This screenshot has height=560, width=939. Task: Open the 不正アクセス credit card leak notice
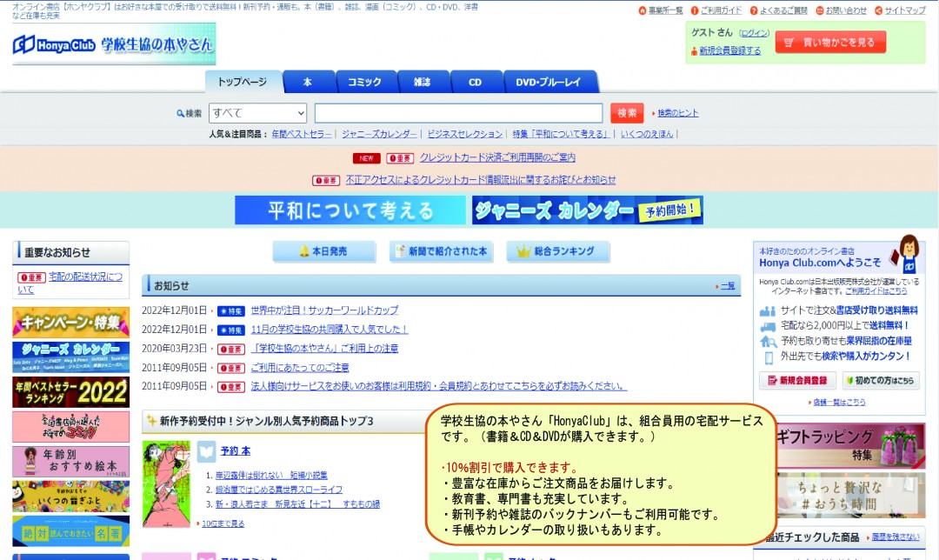[480, 180]
